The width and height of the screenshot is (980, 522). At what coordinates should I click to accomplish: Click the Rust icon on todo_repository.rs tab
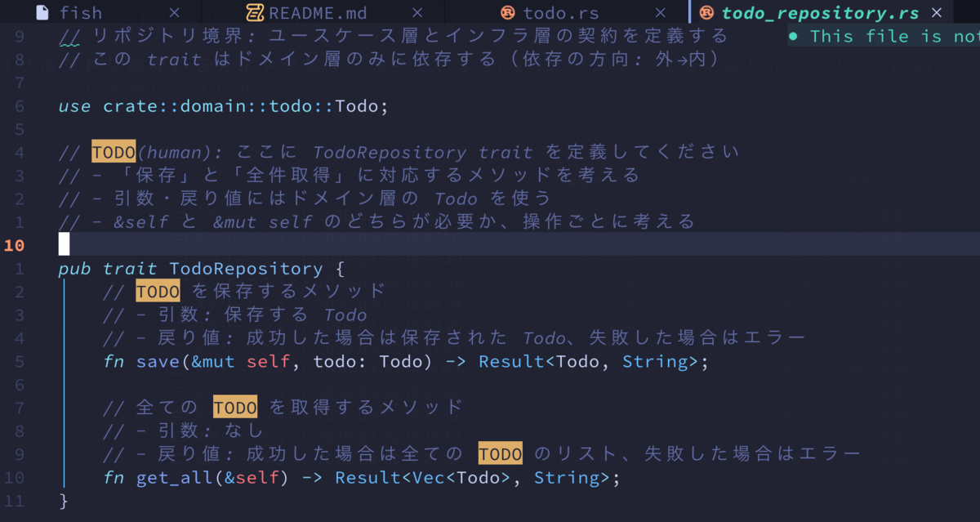pyautogui.click(x=706, y=12)
